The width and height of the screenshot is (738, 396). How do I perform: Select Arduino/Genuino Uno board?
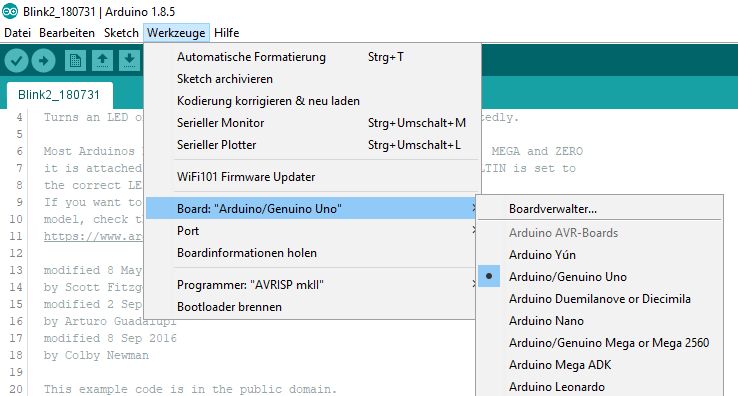pyautogui.click(x=600, y=277)
